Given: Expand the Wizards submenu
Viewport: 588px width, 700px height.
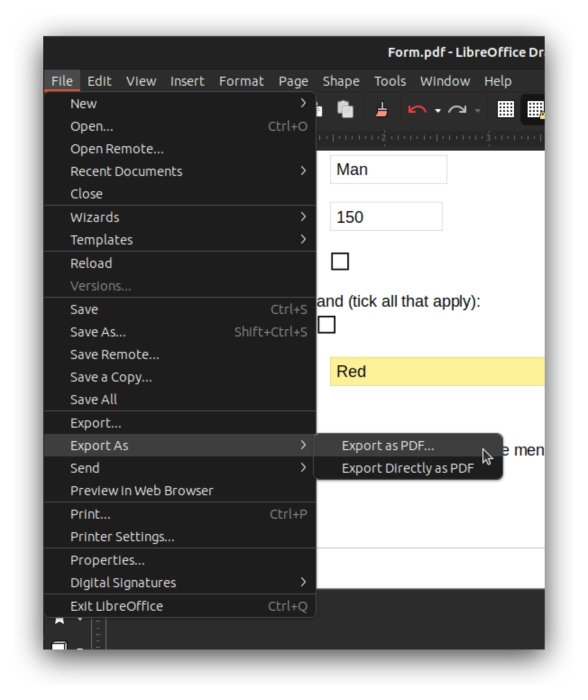Looking at the screenshot, I should click(x=180, y=217).
